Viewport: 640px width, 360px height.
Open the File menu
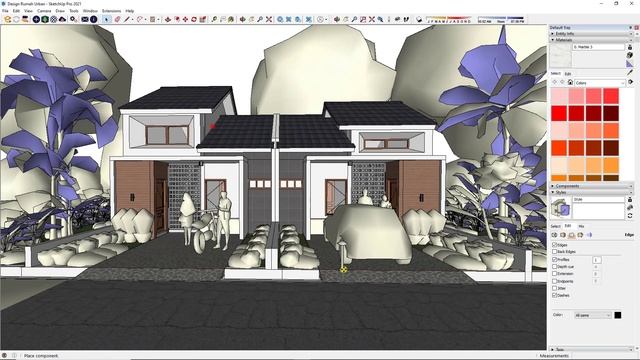[x=5, y=11]
